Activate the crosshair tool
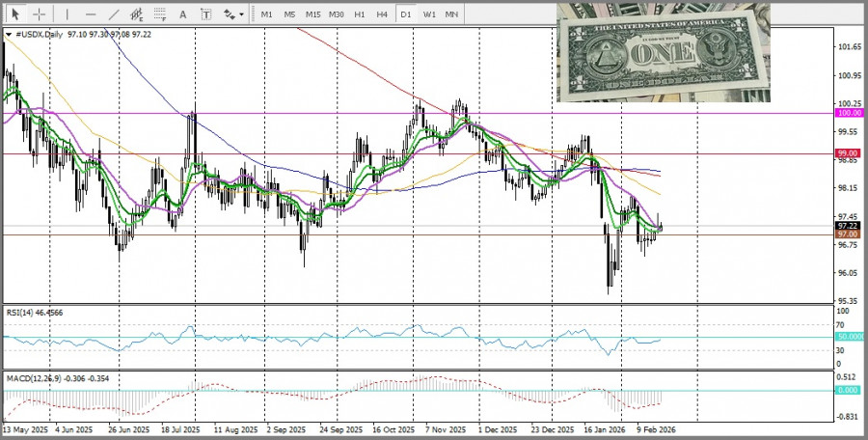Viewport: 868px width, 440px height. [40, 14]
